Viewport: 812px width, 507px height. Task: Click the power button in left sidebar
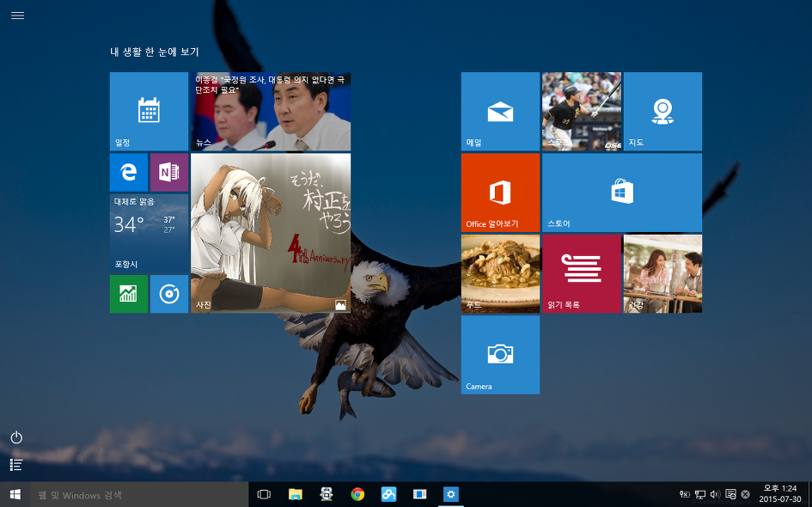(x=16, y=437)
